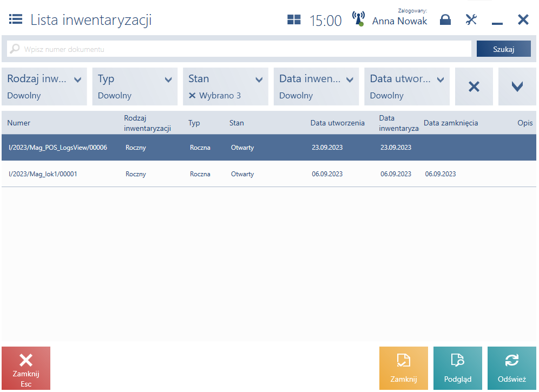This screenshot has height=392, width=539.
Task: Click orange Zamknij document button
Action: tap(404, 368)
